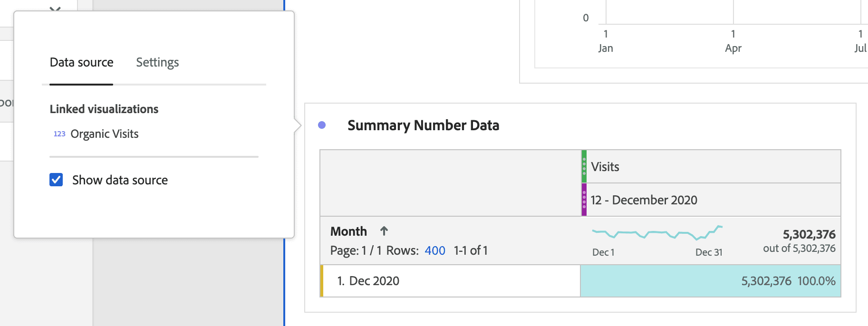Click the Month dimension header label
This screenshot has width=868, height=326.
(348, 231)
